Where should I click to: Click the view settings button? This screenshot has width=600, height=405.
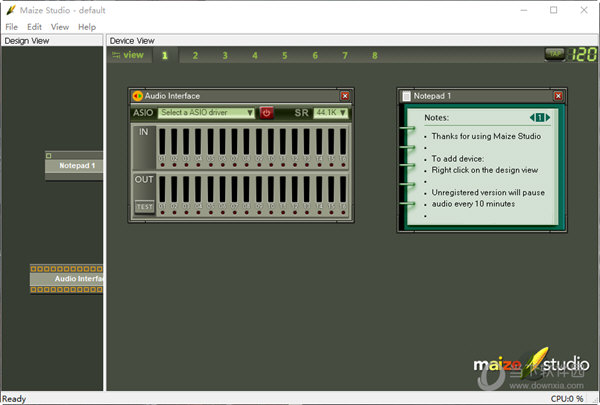click(128, 55)
